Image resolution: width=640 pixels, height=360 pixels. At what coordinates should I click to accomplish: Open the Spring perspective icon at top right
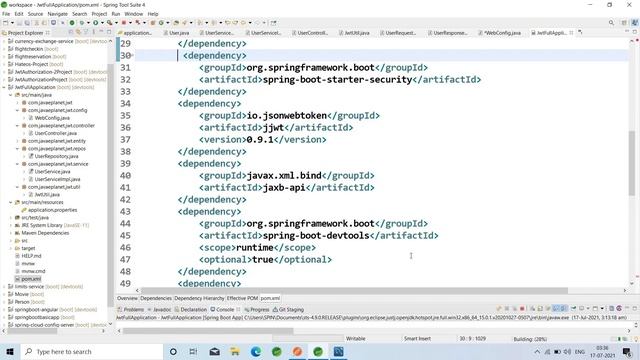click(635, 23)
